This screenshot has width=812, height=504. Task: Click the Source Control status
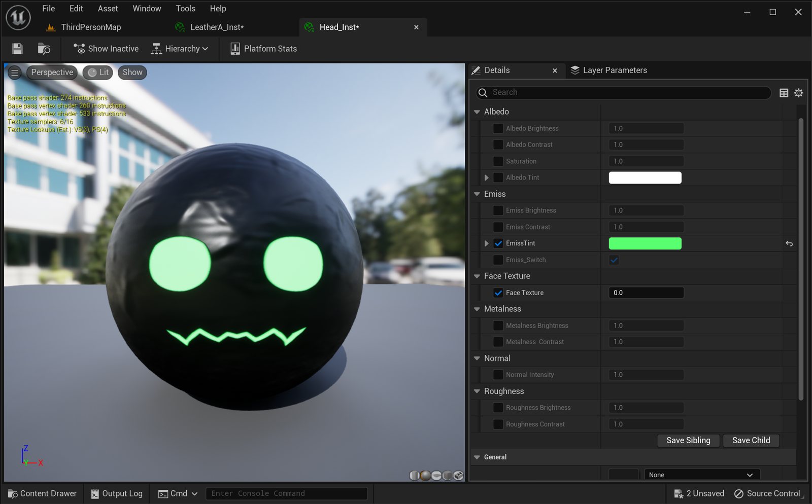point(767,494)
